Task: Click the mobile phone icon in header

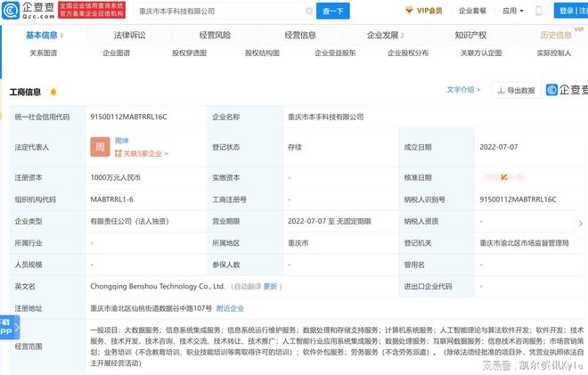Action: [x=538, y=11]
